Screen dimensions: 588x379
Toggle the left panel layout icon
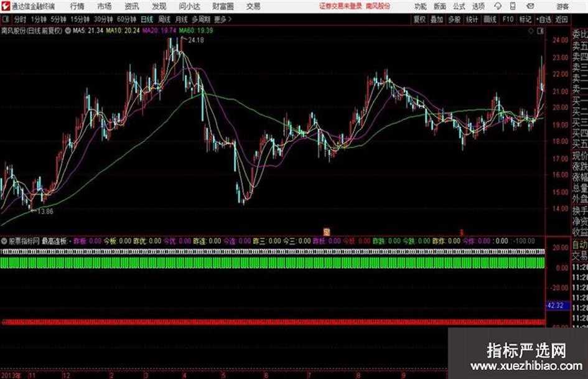(x=5, y=19)
